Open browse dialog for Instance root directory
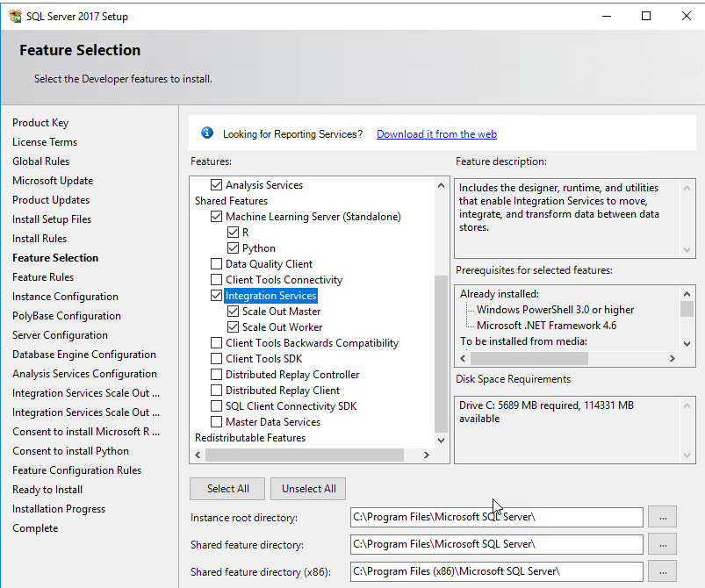This screenshot has width=705, height=588. point(663,517)
